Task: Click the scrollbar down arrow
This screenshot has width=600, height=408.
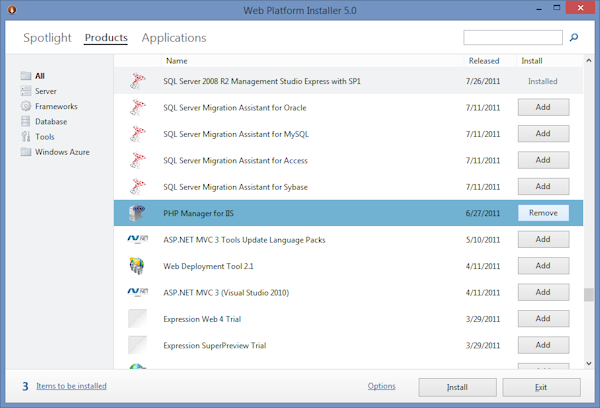Action: (x=589, y=363)
